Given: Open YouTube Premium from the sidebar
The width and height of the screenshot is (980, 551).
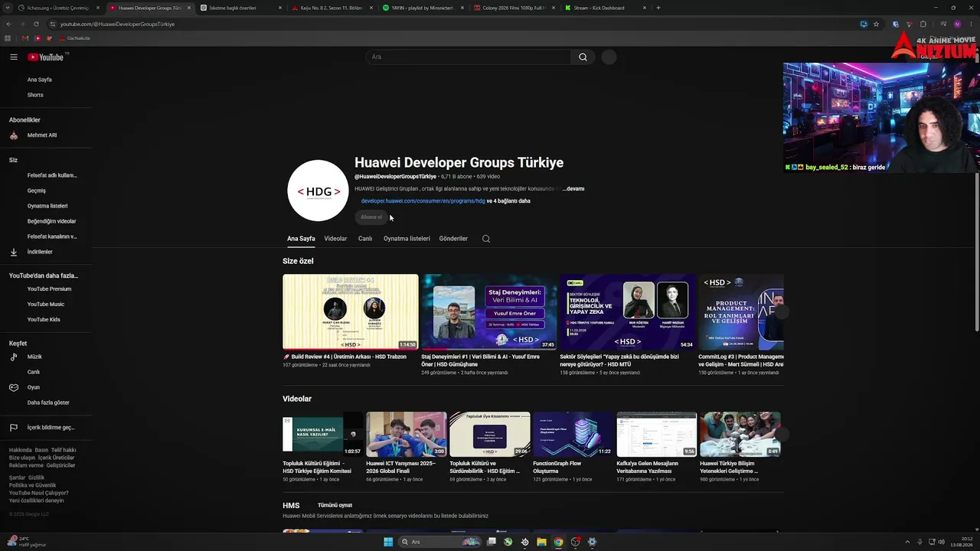Looking at the screenshot, I should (49, 289).
